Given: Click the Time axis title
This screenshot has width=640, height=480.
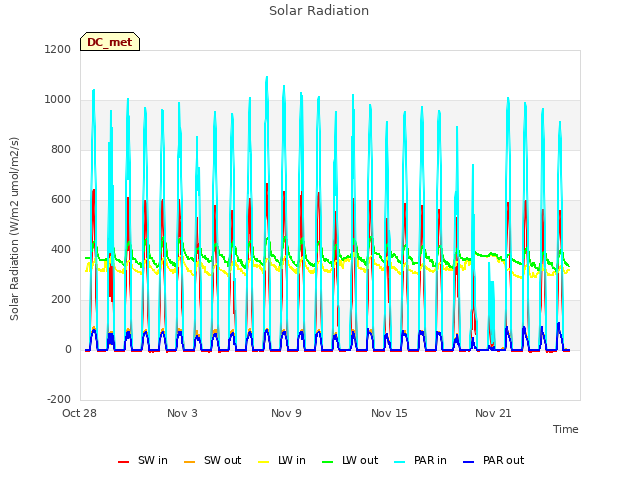Looking at the screenshot, I should pos(566,429).
